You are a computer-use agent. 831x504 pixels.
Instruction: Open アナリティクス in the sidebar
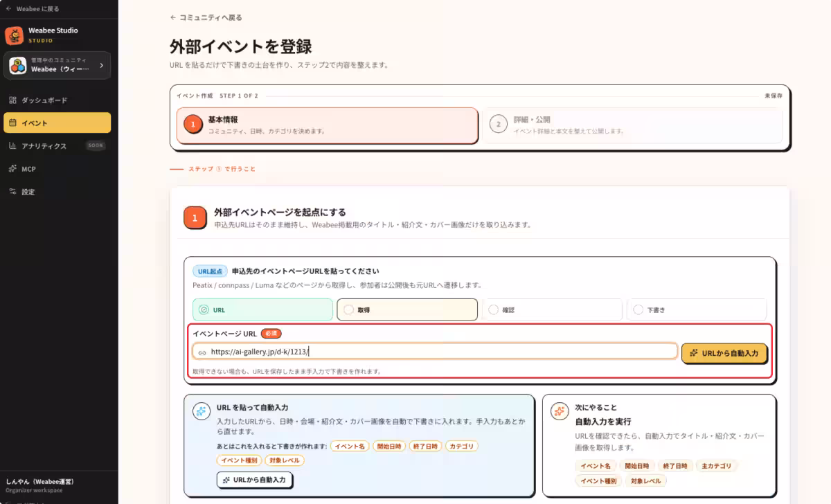click(57, 146)
